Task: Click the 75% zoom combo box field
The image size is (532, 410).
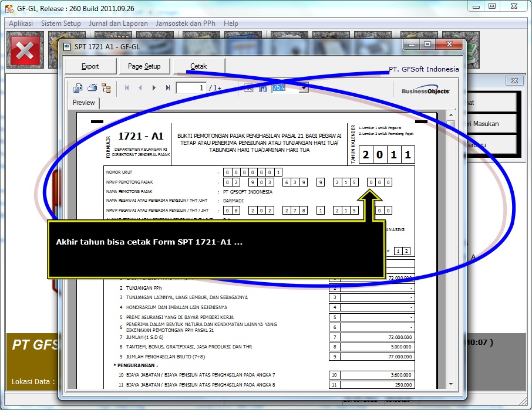Action: (291, 87)
